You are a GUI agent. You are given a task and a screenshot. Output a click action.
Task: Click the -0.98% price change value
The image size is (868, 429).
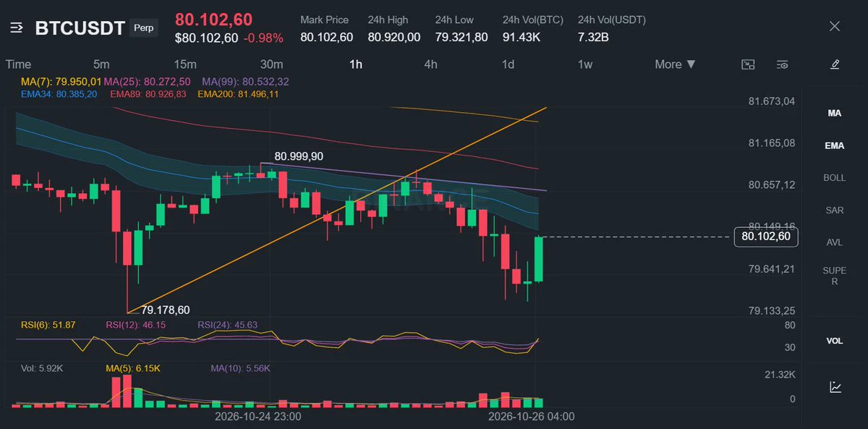(263, 38)
